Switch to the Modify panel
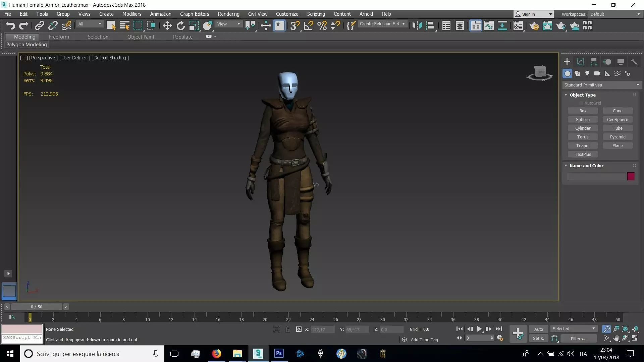644x362 pixels. coord(580,62)
